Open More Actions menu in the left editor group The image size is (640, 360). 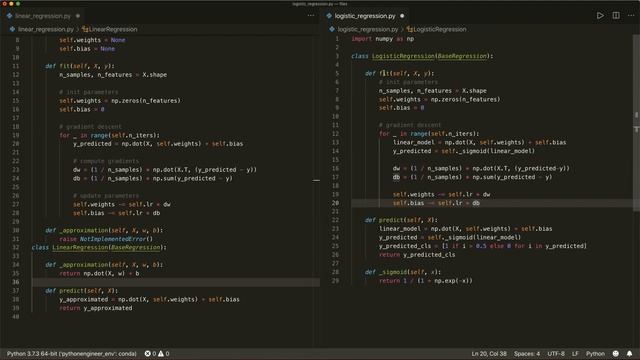(311, 16)
